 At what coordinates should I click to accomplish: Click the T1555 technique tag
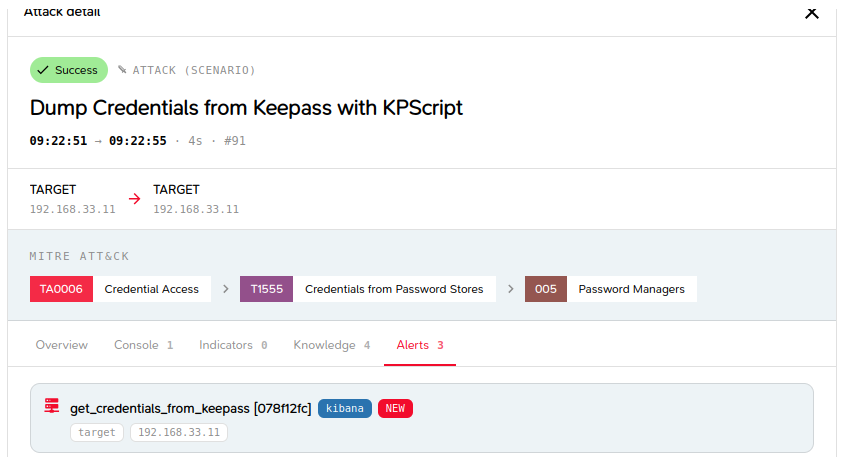[x=267, y=289]
